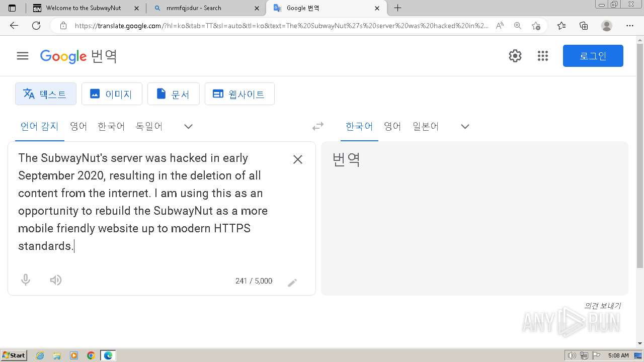Choose 한국어 as source language
Viewport: 644px width, 362px height.
[x=111, y=126]
